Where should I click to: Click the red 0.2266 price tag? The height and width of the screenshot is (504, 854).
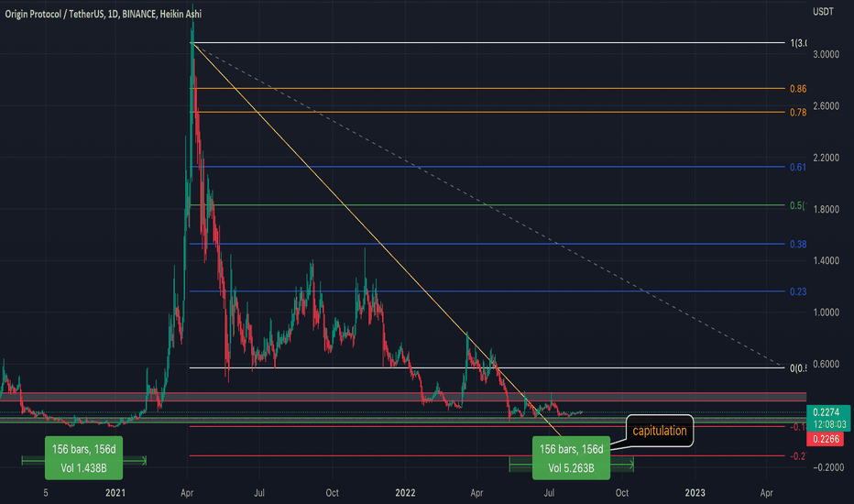coord(826,439)
